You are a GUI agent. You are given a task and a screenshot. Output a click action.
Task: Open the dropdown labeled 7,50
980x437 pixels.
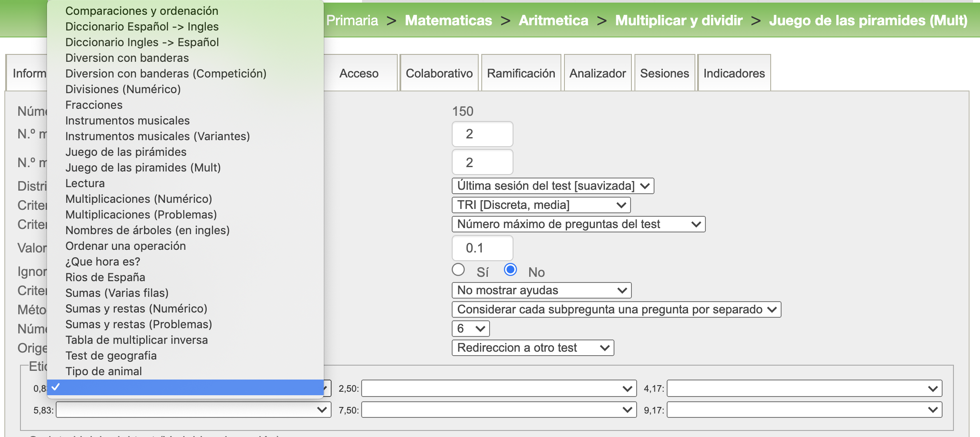pyautogui.click(x=499, y=410)
